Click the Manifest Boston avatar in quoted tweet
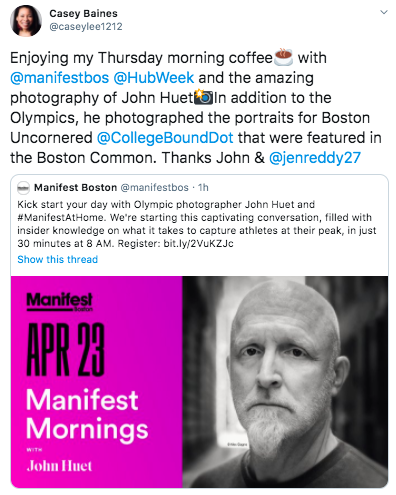The image size is (396, 495). pyautogui.click(x=23, y=188)
